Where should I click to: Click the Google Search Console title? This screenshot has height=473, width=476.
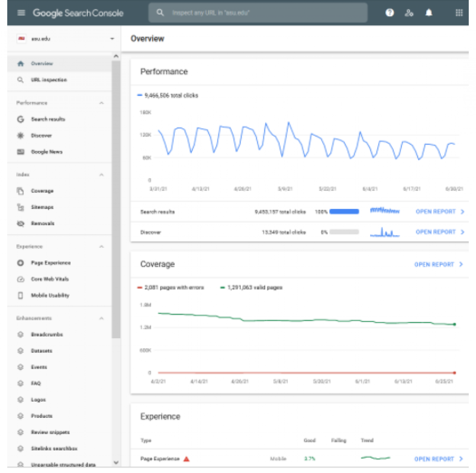point(78,13)
